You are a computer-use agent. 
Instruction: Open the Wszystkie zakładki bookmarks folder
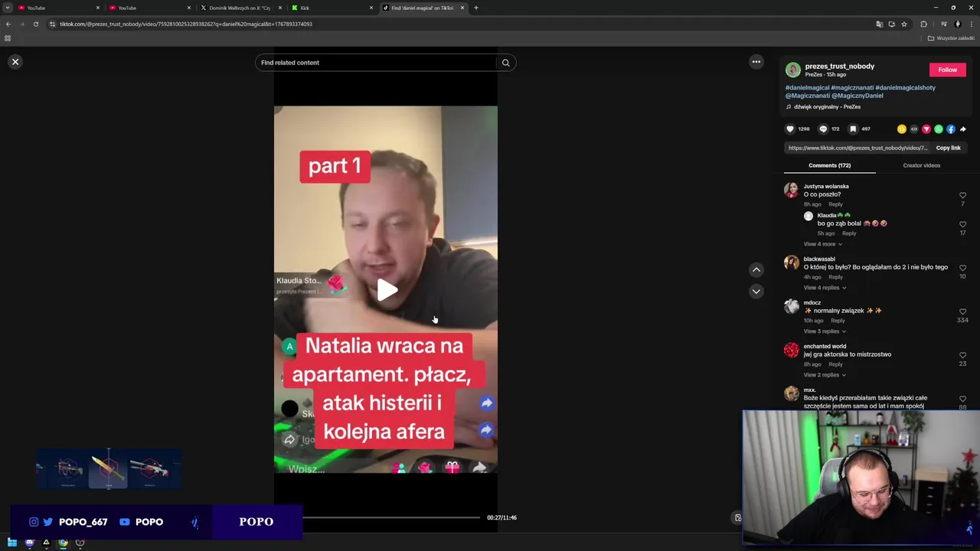click(951, 38)
